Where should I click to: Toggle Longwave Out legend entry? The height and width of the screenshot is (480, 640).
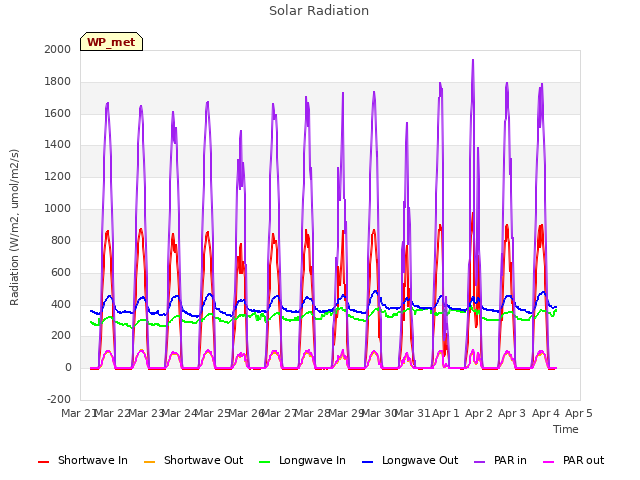[x=410, y=460]
